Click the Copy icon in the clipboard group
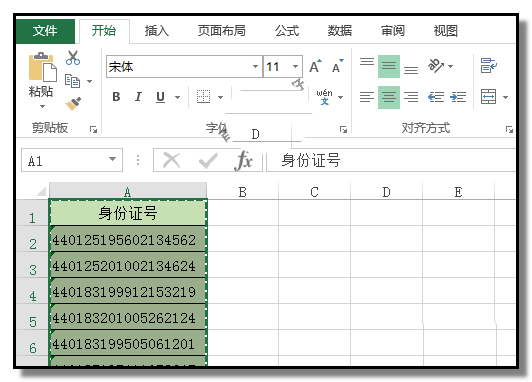 [72, 81]
